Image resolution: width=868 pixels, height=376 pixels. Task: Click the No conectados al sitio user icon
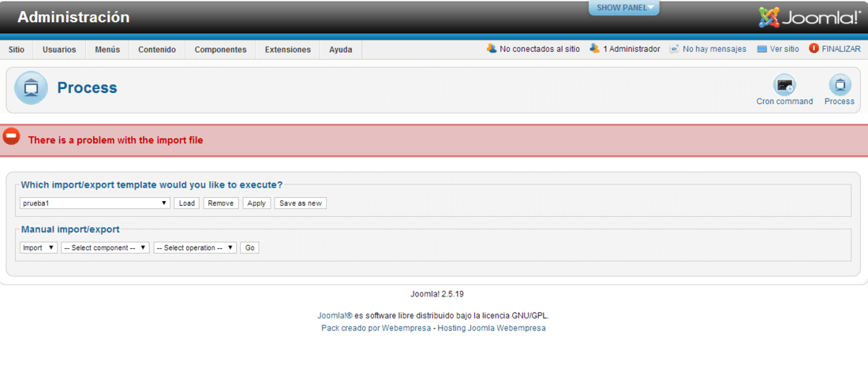pos(492,49)
